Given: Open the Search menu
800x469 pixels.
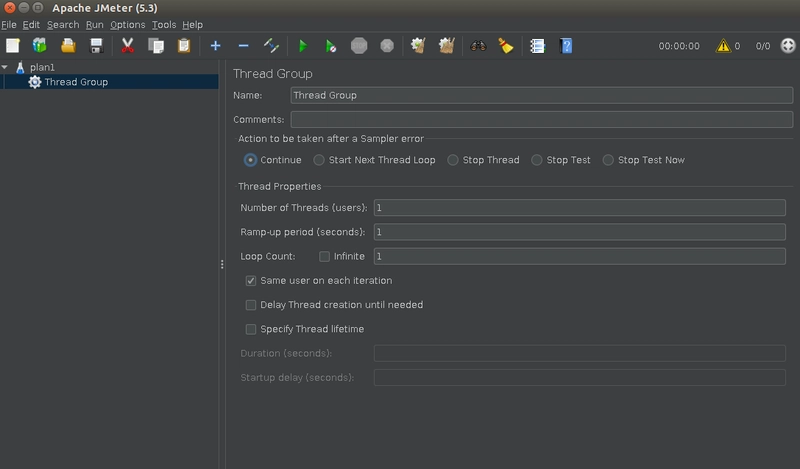Looking at the screenshot, I should point(63,24).
